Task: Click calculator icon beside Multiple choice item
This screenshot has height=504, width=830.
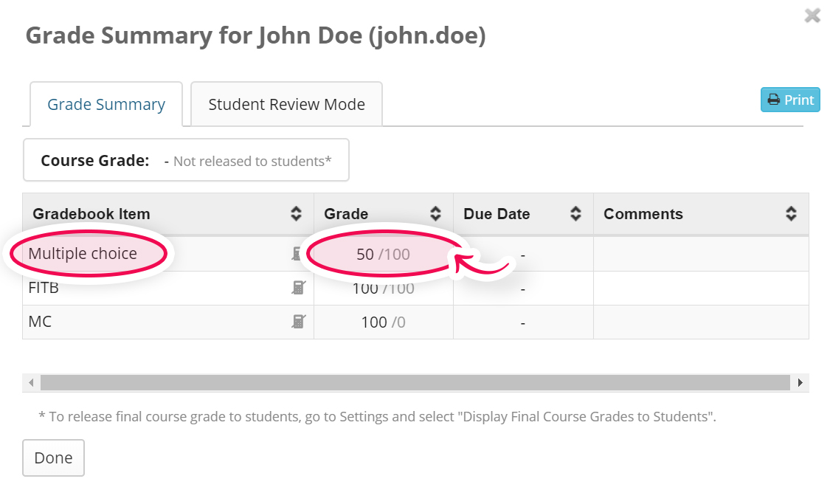Action: [x=296, y=254]
